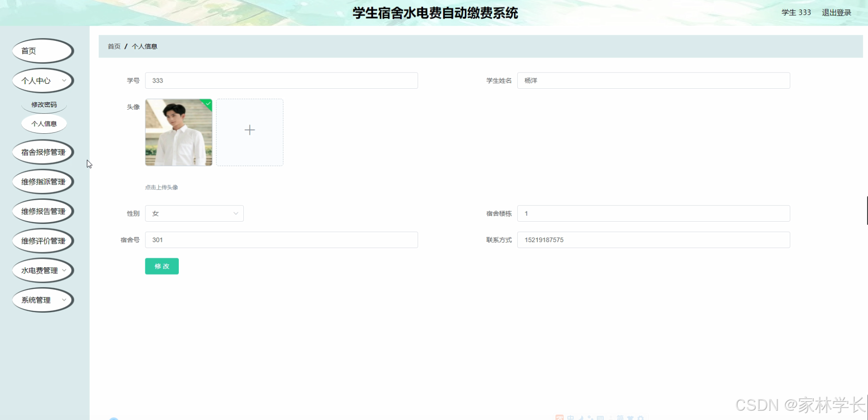Click the plus icon to add new avatar
Viewport: 868px width, 420px height.
coord(249,131)
